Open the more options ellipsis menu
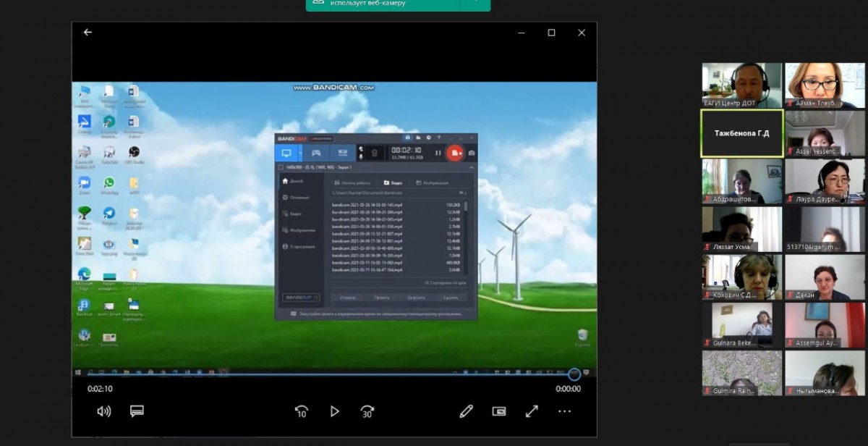 (x=564, y=411)
